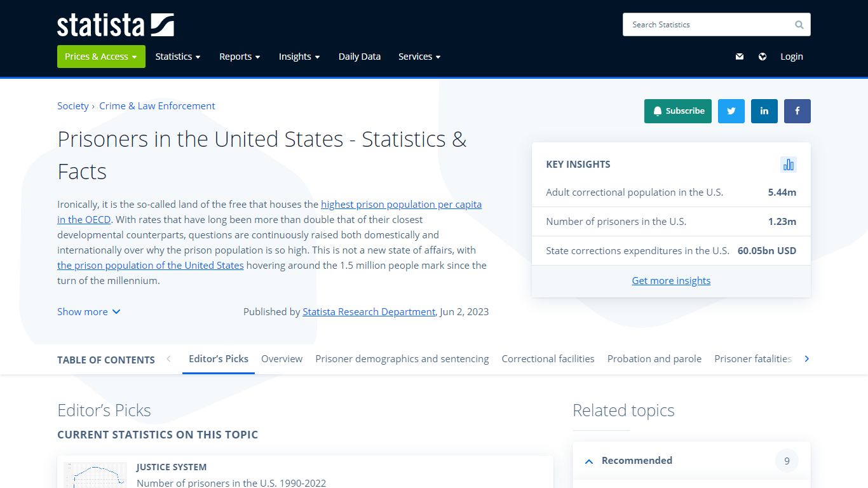
Task: Collapse the Recommended related topics
Action: 589,461
